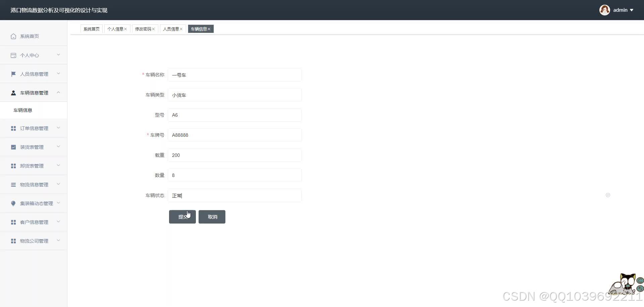The height and width of the screenshot is (307, 644).
Task: Click the 型号 field containing A6
Action: (x=235, y=115)
